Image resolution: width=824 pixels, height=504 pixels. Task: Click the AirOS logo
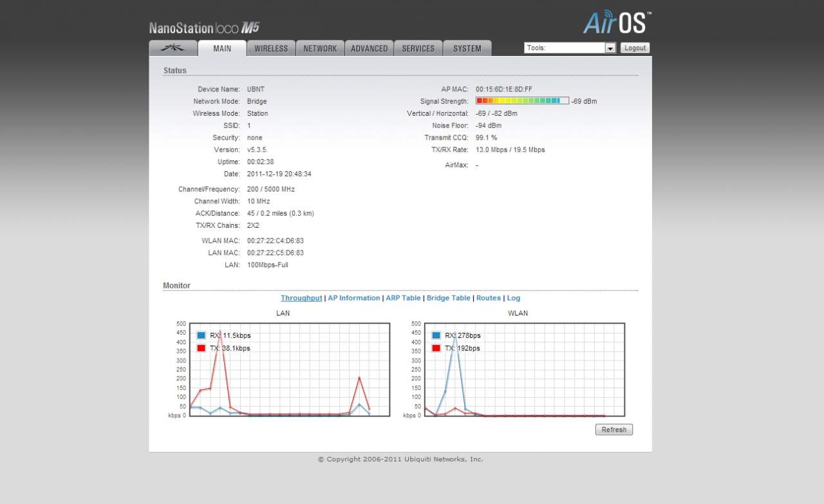point(617,22)
